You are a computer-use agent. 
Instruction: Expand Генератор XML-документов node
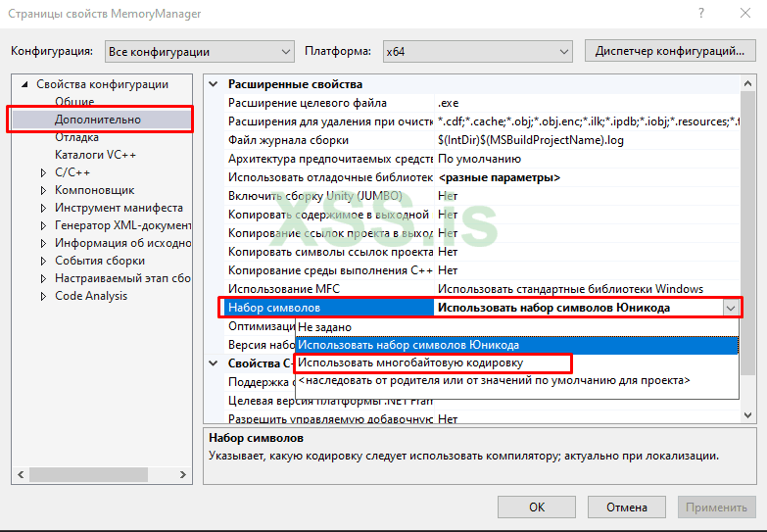(x=43, y=225)
